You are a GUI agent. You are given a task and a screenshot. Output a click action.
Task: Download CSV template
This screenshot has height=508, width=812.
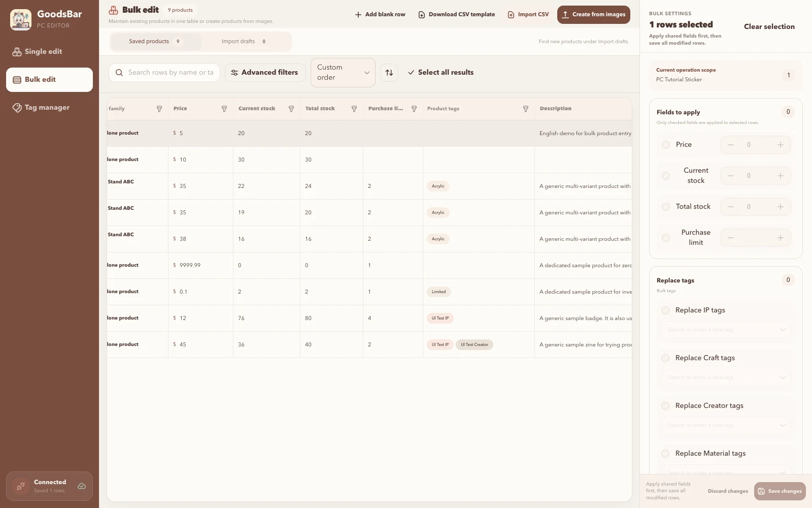[x=457, y=15]
